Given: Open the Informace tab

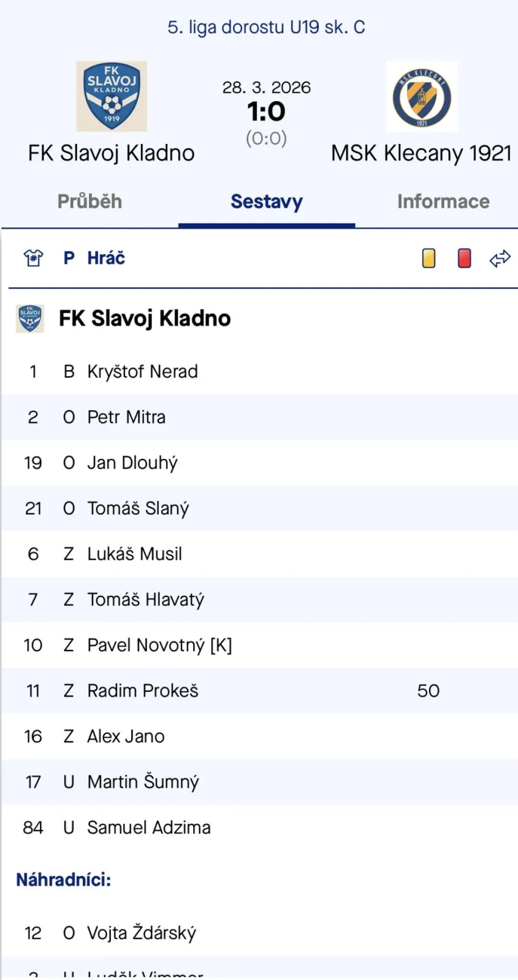Looking at the screenshot, I should pyautogui.click(x=443, y=202).
